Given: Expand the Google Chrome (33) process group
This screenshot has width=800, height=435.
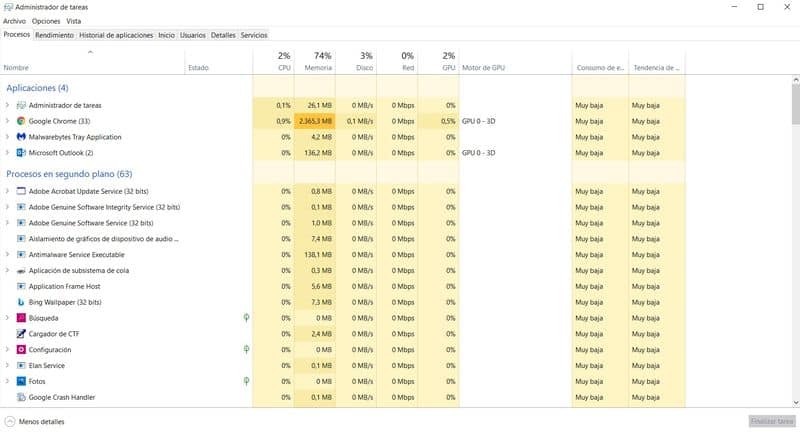Looking at the screenshot, I should click(x=7, y=121).
